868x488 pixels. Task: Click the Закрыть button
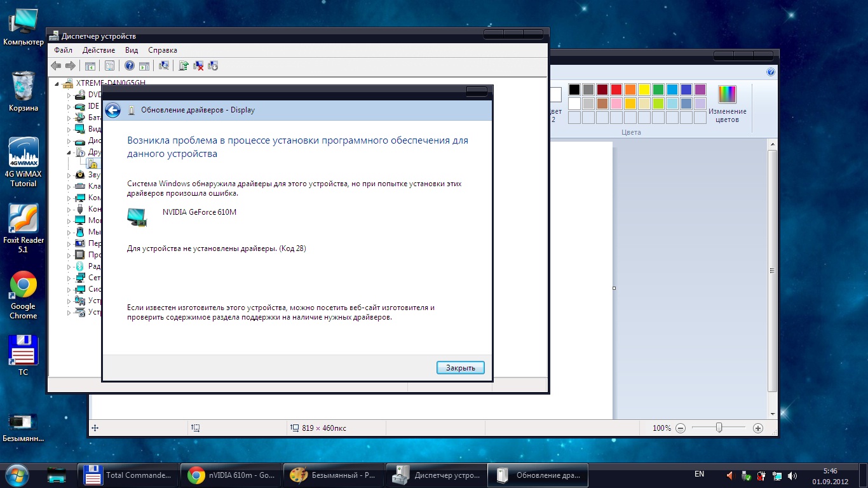click(x=461, y=367)
